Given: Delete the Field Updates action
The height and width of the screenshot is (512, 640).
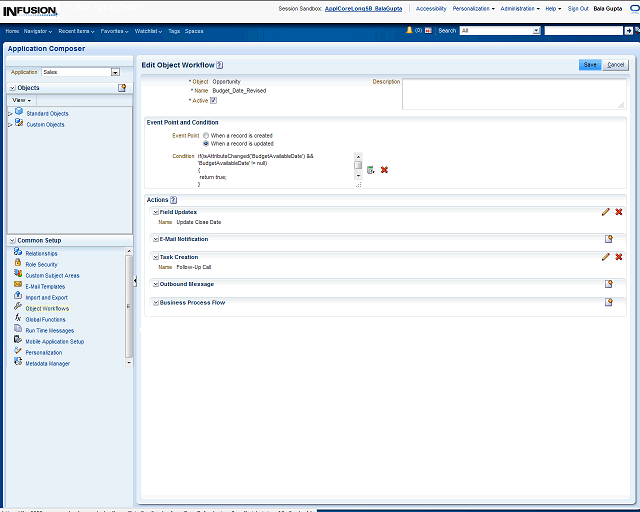Looking at the screenshot, I should coord(619,212).
